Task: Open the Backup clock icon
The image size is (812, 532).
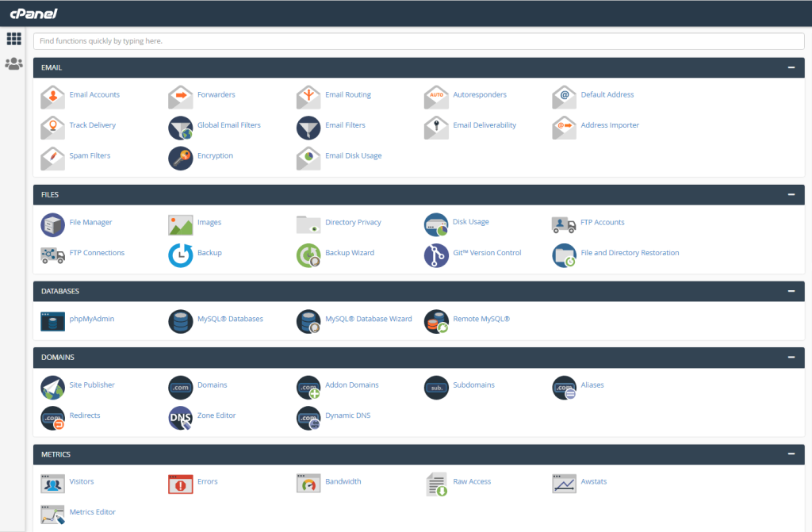Action: coord(181,255)
